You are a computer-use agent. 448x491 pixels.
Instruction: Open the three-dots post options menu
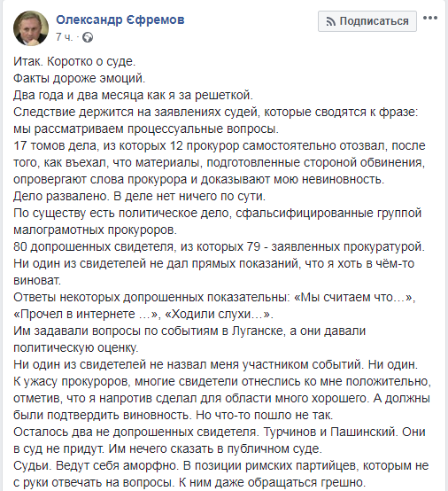pos(430,18)
